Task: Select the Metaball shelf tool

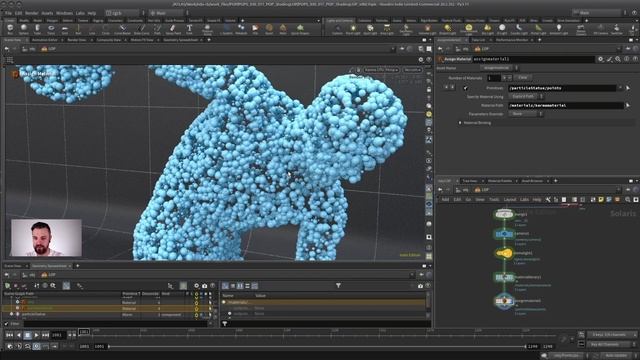Action: 241,29
